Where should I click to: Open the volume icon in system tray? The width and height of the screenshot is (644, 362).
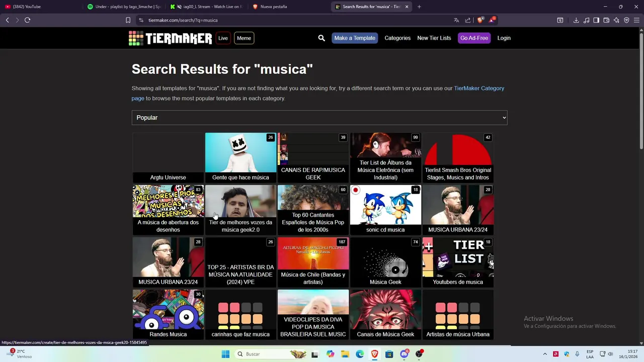click(610, 354)
